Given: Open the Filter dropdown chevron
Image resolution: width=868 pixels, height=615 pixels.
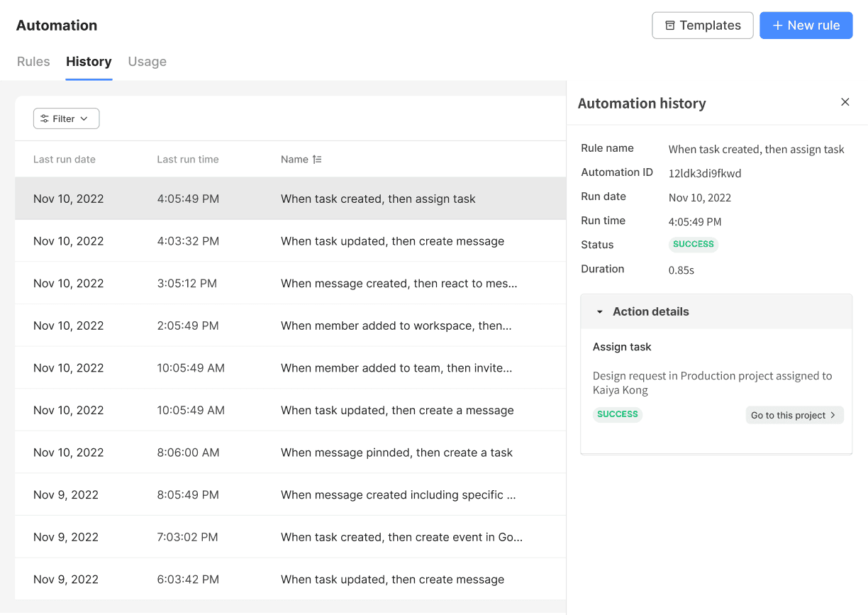Looking at the screenshot, I should pyautogui.click(x=84, y=119).
